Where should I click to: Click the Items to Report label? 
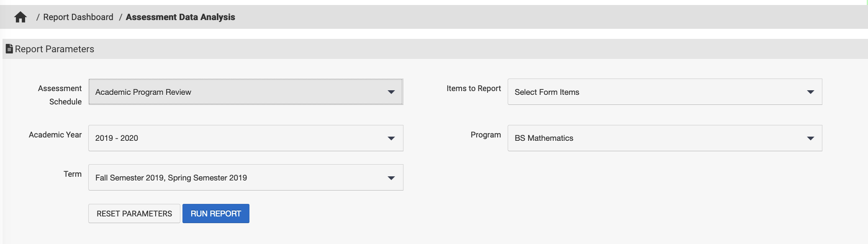[x=473, y=89]
